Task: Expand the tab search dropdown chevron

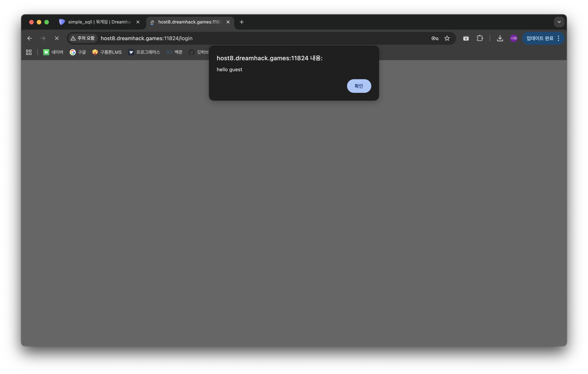Action: pyautogui.click(x=559, y=22)
